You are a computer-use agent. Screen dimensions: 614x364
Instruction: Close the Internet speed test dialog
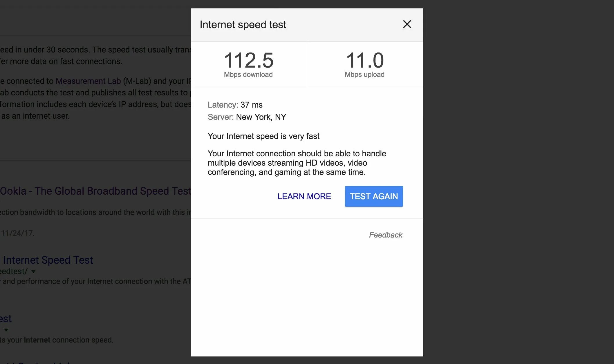click(x=407, y=24)
